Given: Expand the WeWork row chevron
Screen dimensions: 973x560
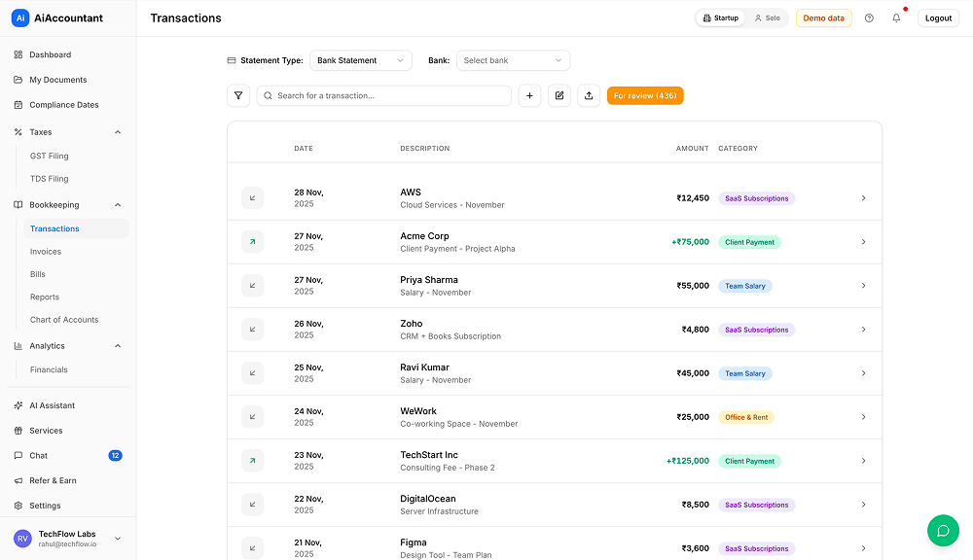Looking at the screenshot, I should tap(863, 417).
